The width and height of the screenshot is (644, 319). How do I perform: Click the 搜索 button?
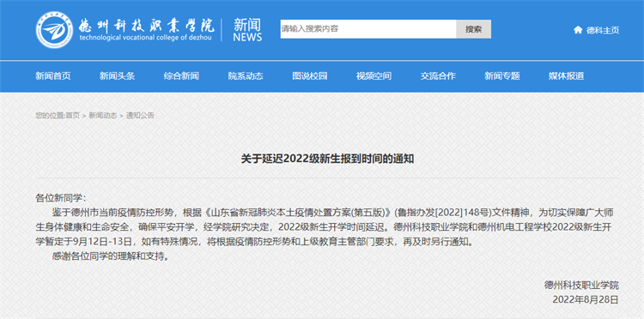(x=473, y=29)
